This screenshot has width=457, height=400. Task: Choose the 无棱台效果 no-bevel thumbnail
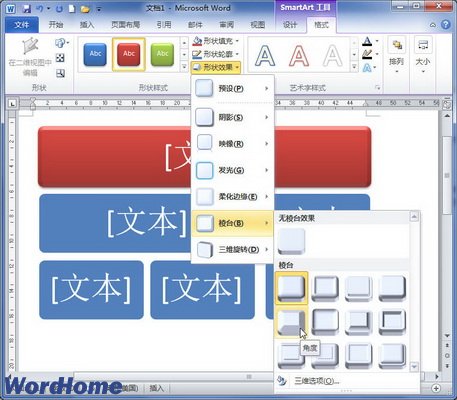click(291, 241)
